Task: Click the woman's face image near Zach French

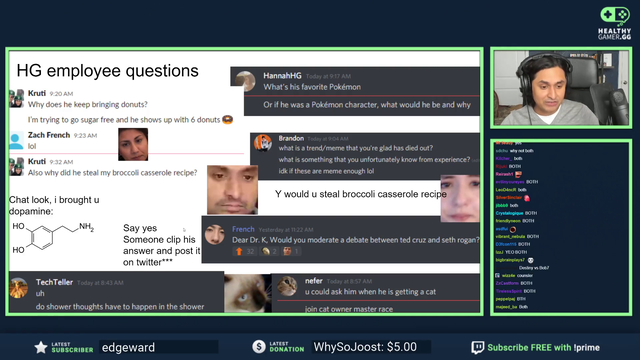Action: pyautogui.click(x=133, y=144)
